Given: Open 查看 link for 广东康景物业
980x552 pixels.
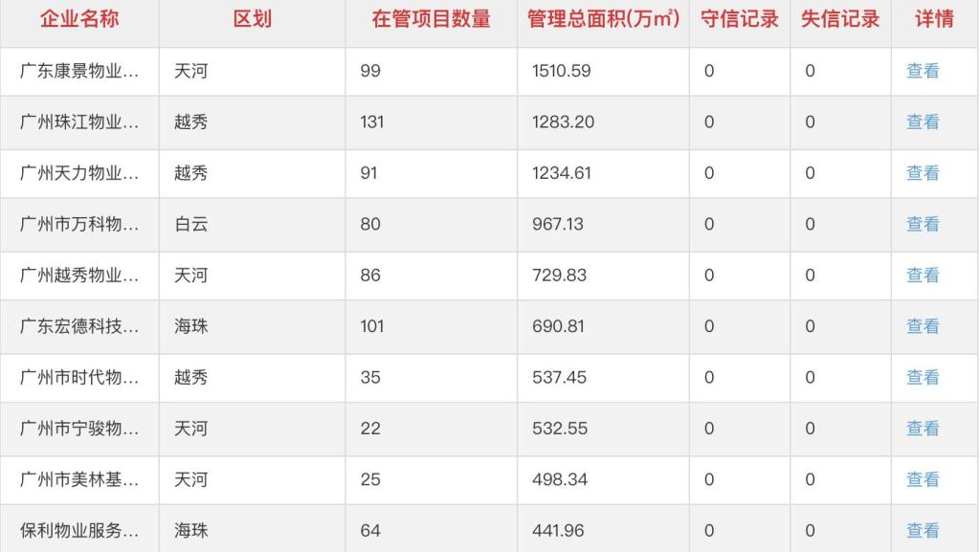Looking at the screenshot, I should [x=923, y=71].
